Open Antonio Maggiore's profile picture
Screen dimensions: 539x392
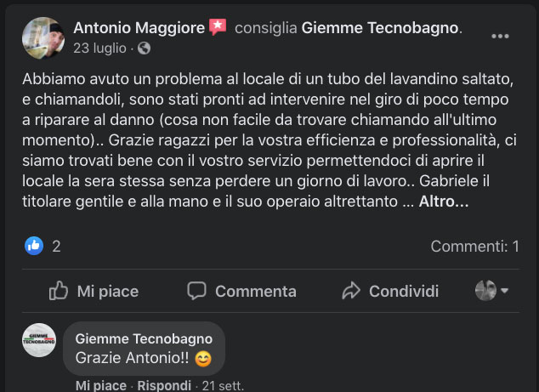pos(43,37)
